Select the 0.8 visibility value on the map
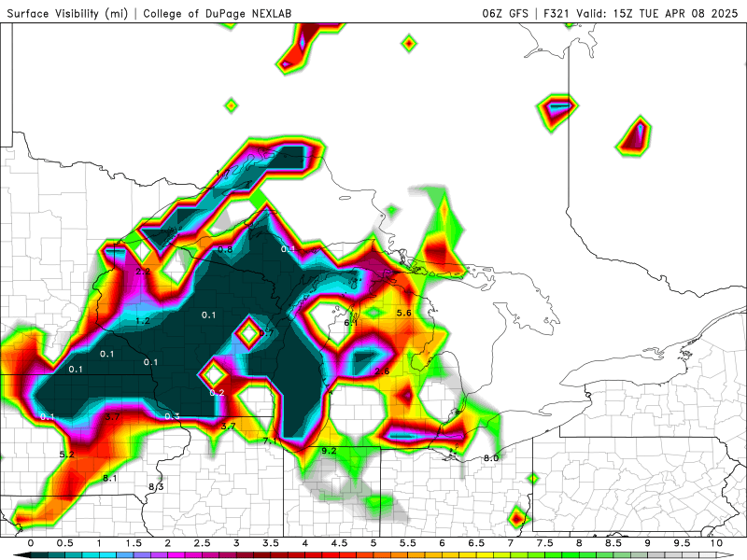This screenshot has width=747, height=560. [225, 249]
